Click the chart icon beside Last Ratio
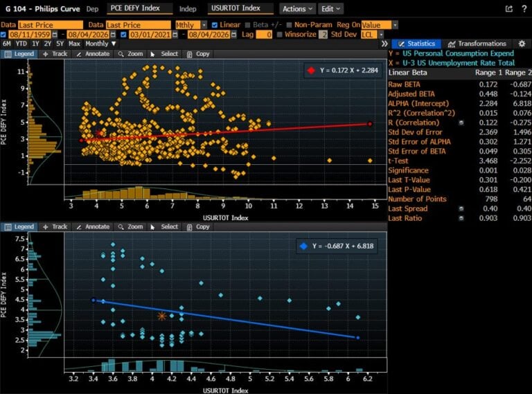 (x=461, y=218)
